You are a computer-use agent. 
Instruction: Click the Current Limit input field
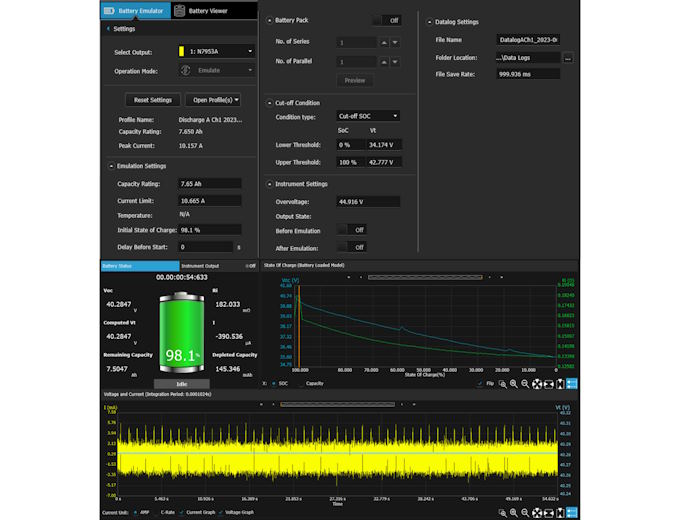point(209,201)
